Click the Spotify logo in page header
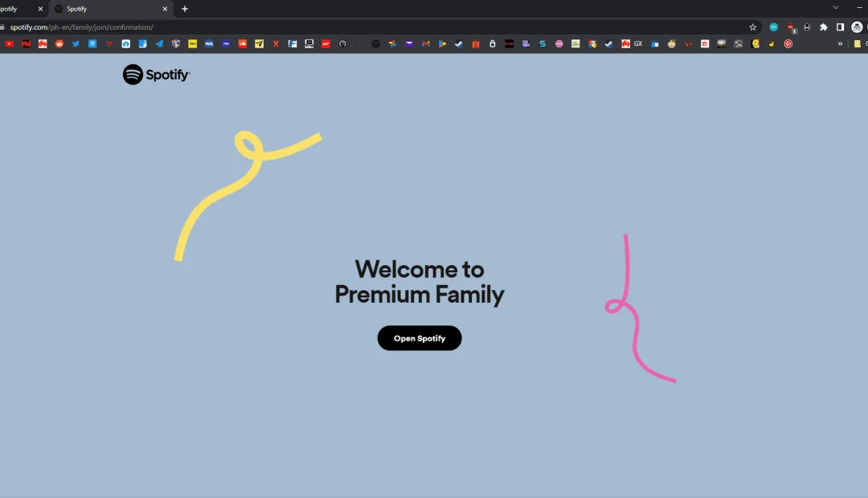The height and width of the screenshot is (498, 868). pos(156,75)
